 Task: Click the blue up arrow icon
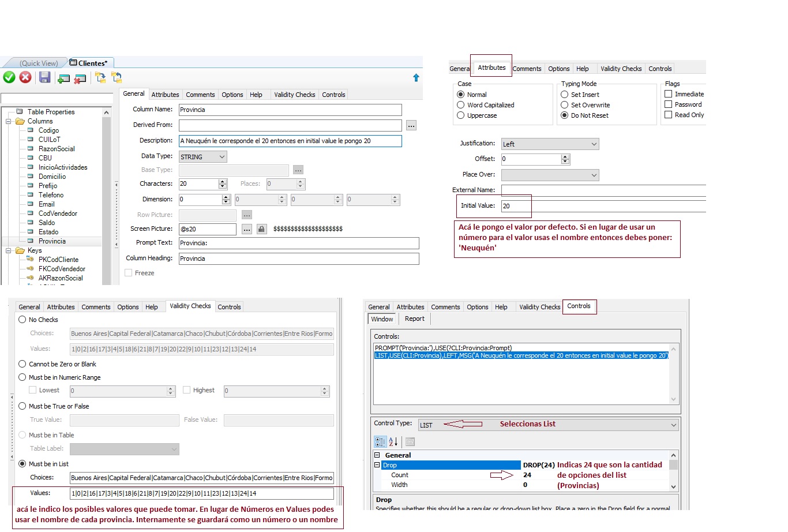click(x=416, y=78)
